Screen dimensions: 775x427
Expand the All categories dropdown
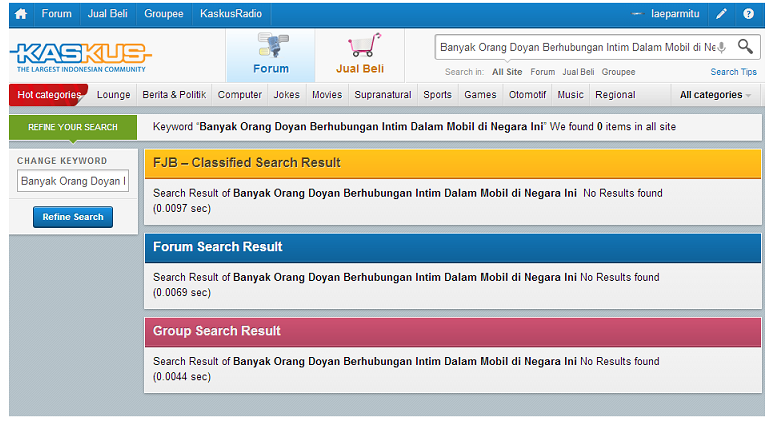[716, 95]
